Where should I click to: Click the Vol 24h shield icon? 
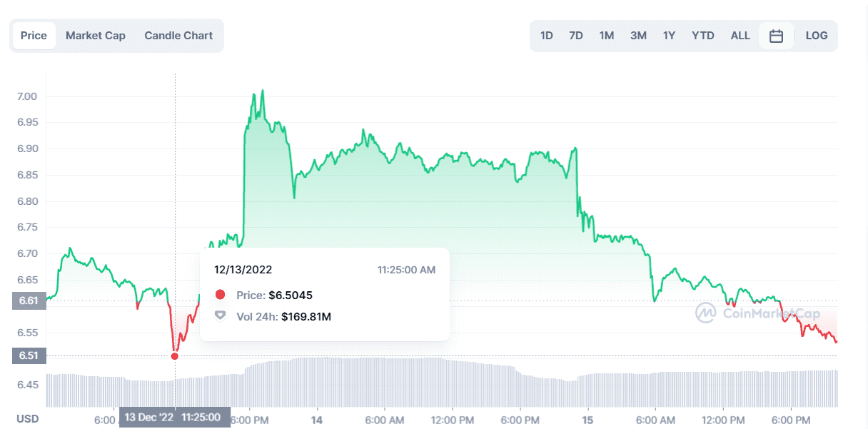tap(221, 314)
